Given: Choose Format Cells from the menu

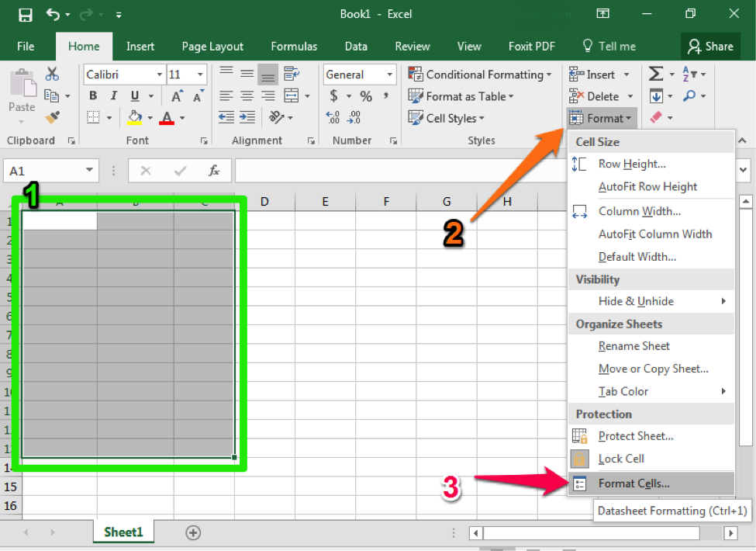Looking at the screenshot, I should pyautogui.click(x=633, y=483).
